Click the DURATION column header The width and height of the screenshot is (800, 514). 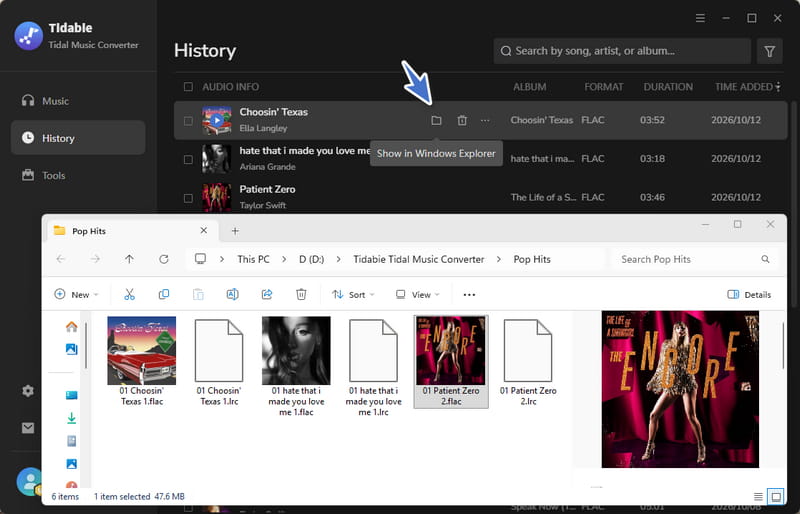click(x=668, y=87)
